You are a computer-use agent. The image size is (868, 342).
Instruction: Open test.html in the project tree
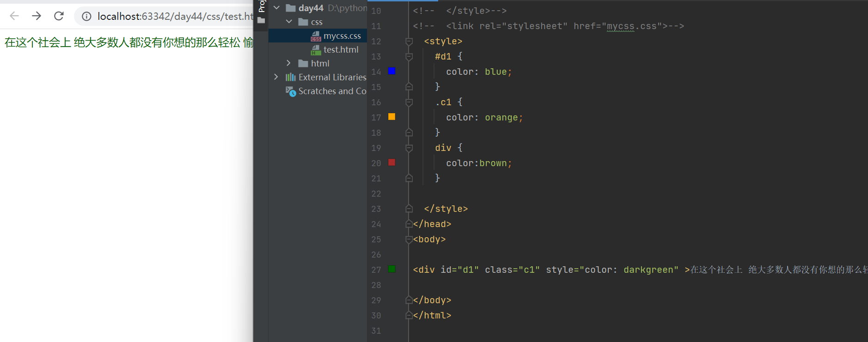click(x=341, y=49)
